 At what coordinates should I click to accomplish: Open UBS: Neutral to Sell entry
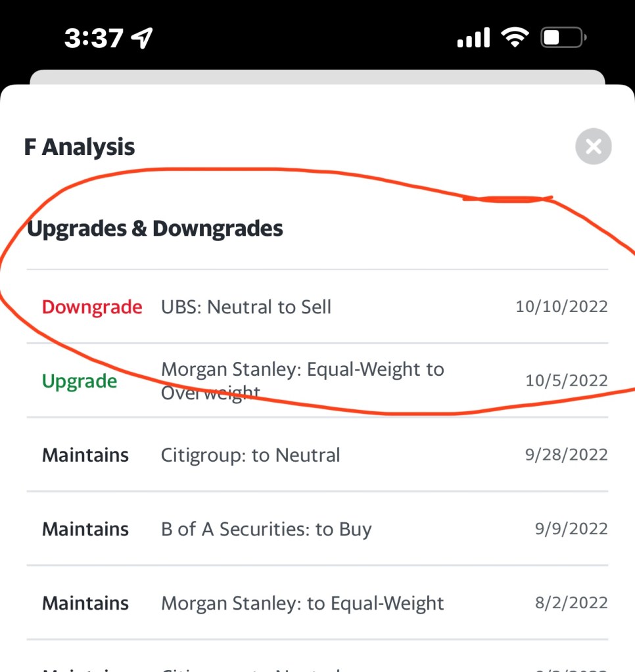[247, 307]
